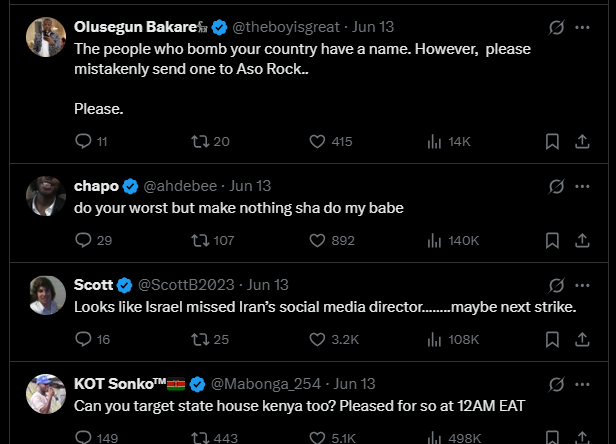Open three-dot menu on KOT Sonko's tweet
The height and width of the screenshot is (444, 616).
coord(582,384)
